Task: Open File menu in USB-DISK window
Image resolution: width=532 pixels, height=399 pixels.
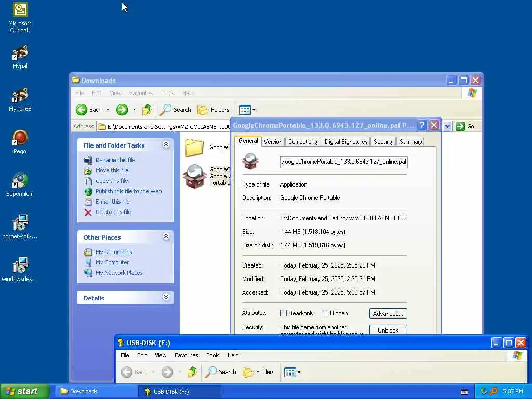Action: click(125, 355)
